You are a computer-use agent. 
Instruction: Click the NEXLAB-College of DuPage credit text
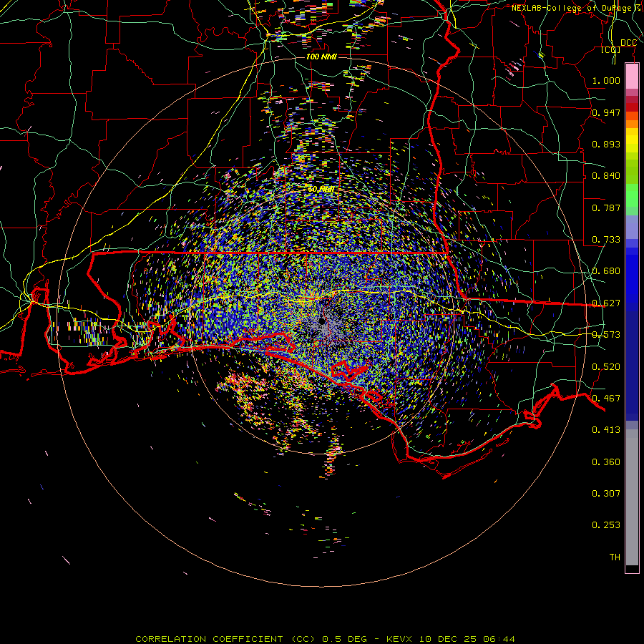[x=577, y=8]
